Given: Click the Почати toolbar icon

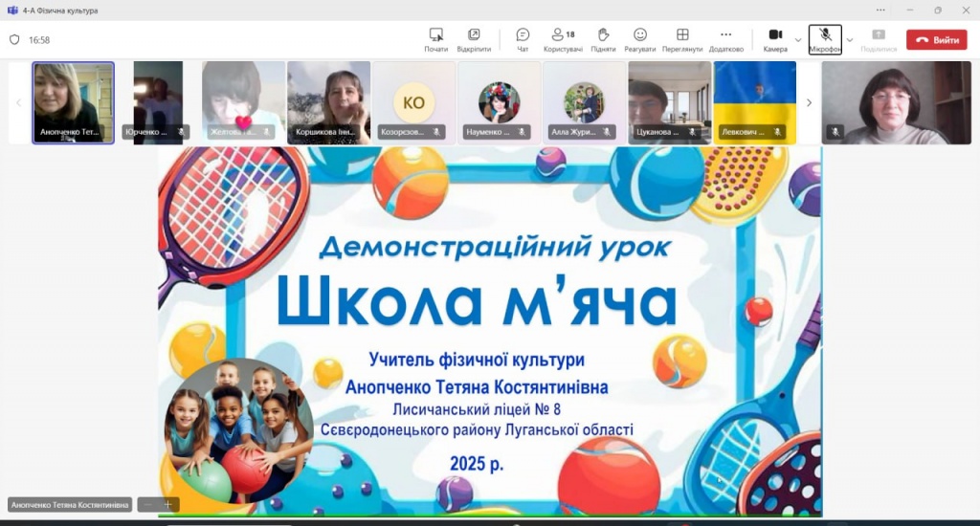Looking at the screenshot, I should [436, 39].
